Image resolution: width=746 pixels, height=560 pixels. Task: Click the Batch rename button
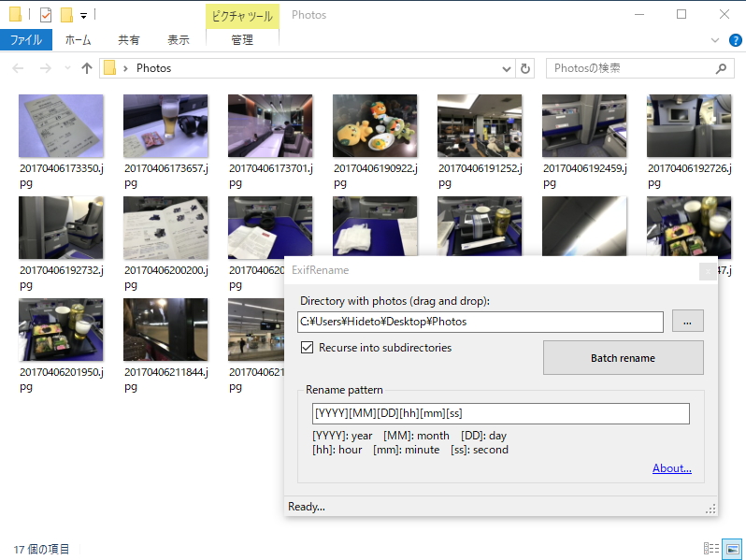coord(623,358)
